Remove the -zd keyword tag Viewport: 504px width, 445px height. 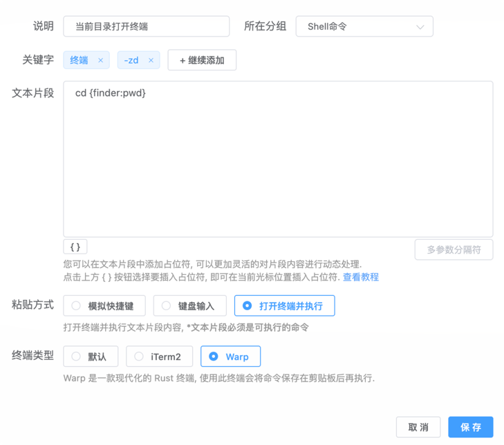click(x=151, y=60)
